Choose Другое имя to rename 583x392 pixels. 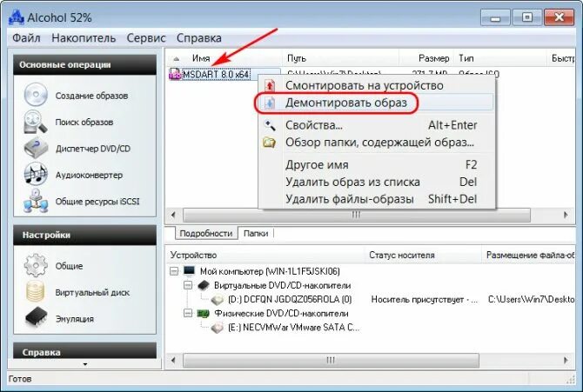click(x=377, y=164)
